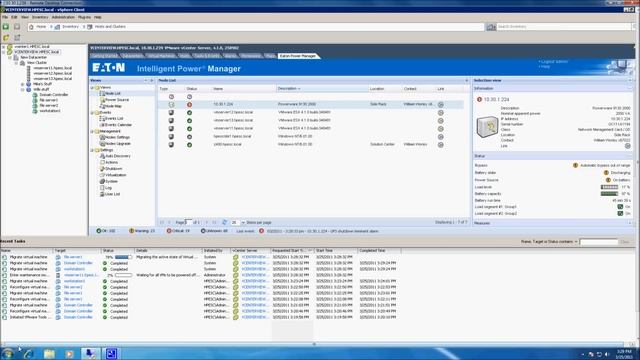Open the Plug-ins menu
The image size is (640, 360).
pos(84,17)
